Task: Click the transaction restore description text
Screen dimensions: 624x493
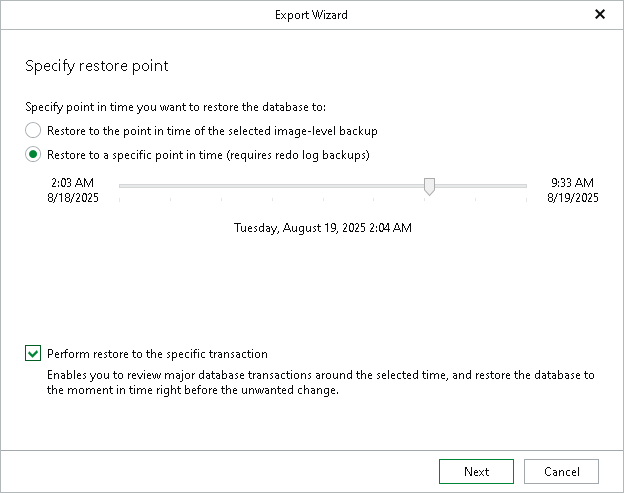Action: (321, 382)
